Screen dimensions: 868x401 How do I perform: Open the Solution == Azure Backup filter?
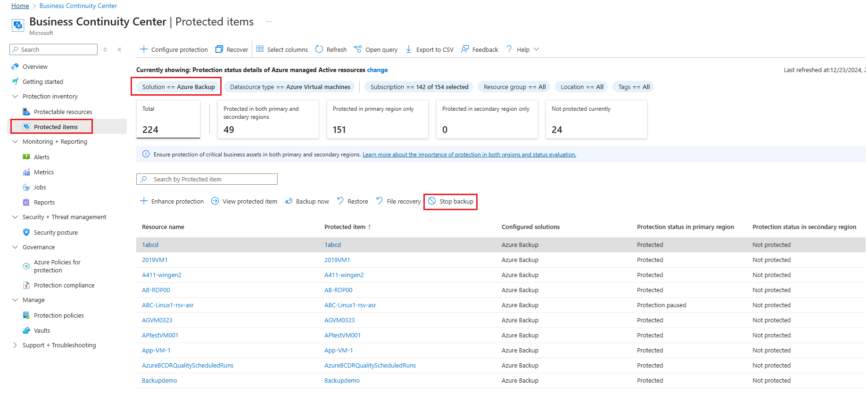179,87
